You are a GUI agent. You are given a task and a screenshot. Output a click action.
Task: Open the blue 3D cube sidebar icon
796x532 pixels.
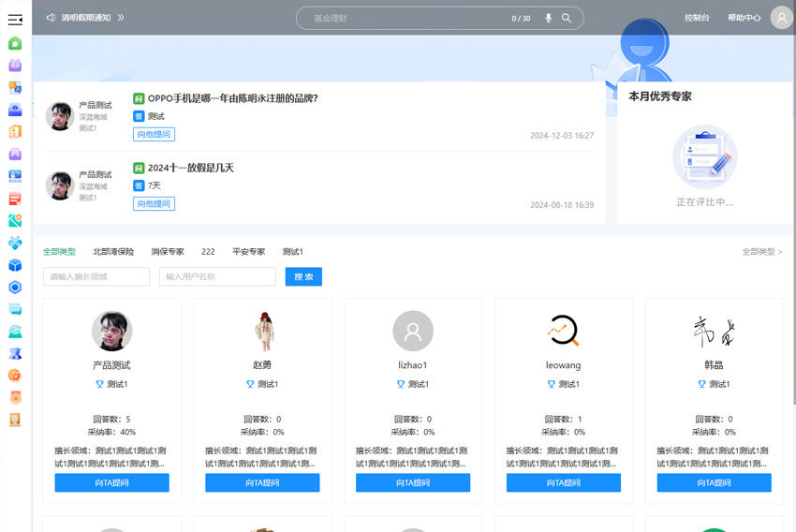pyautogui.click(x=15, y=265)
